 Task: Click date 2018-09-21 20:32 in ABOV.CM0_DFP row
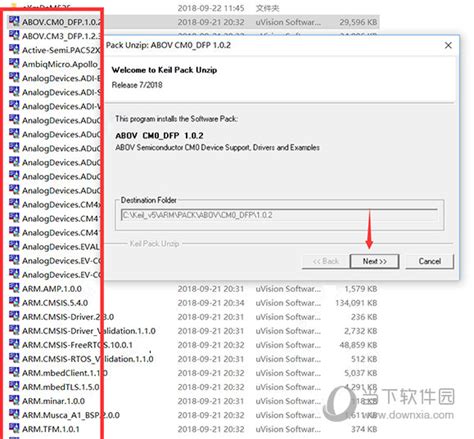pos(211,22)
